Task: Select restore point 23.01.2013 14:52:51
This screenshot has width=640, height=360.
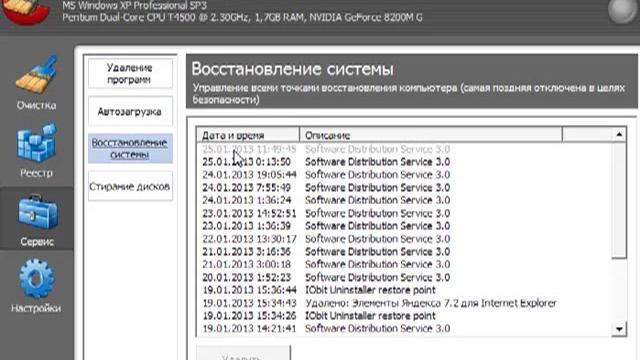Action: (x=404, y=213)
